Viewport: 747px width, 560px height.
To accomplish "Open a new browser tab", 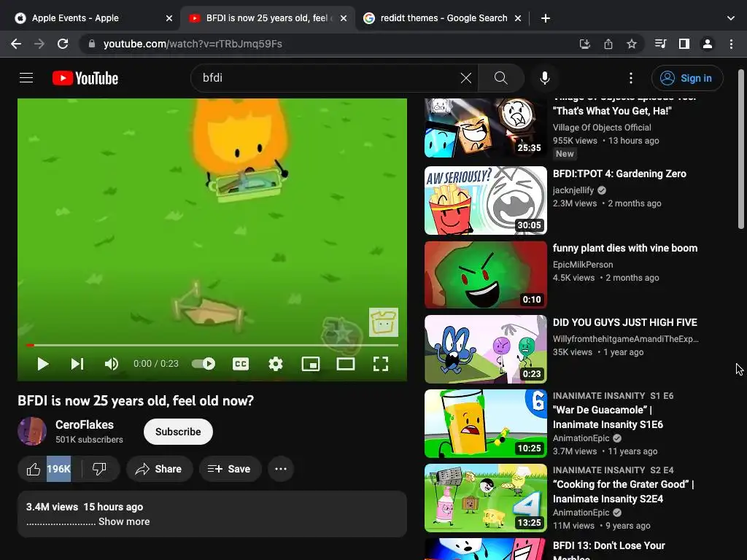I will pyautogui.click(x=546, y=18).
